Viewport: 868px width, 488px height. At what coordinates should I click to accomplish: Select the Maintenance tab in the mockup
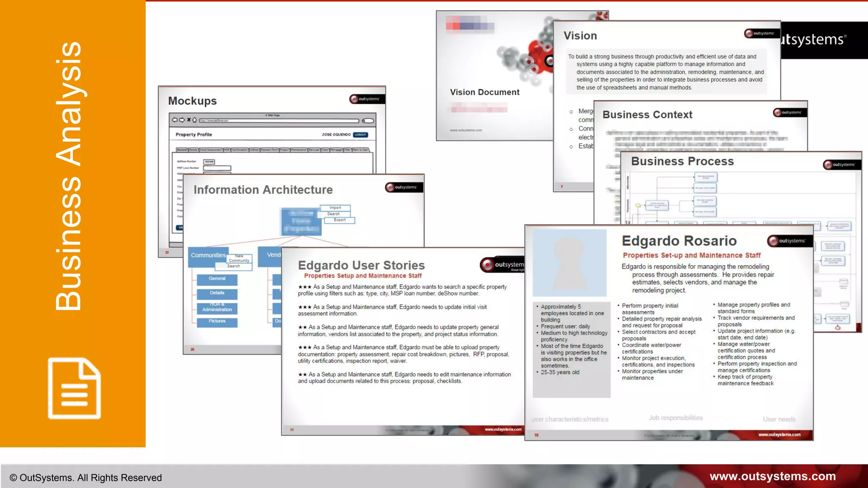click(x=299, y=150)
